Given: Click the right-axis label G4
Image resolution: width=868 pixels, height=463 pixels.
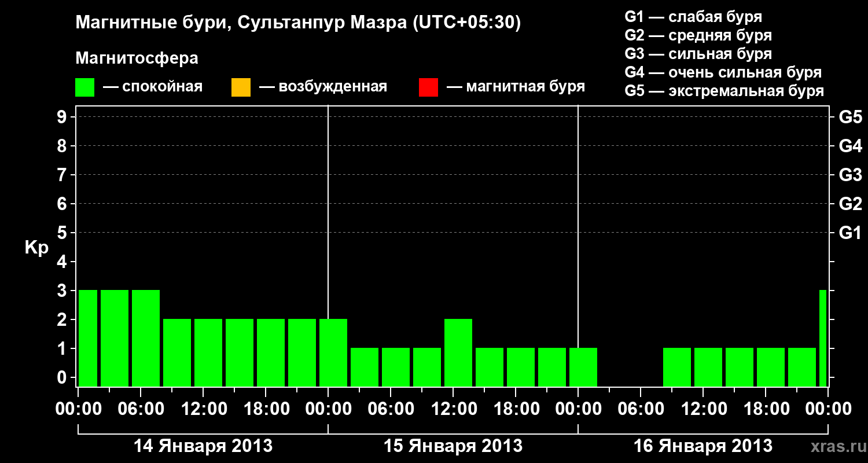Looking at the screenshot, I should (x=850, y=146).
